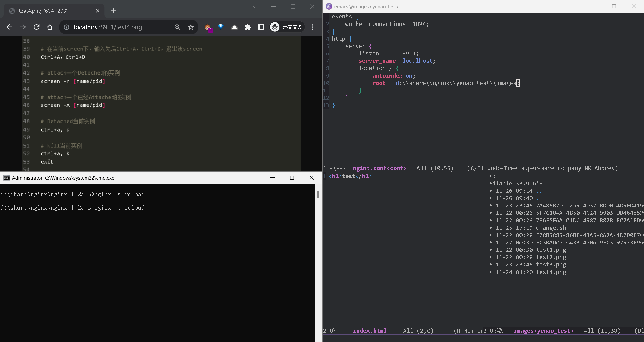
Task: Open the blue gem extension
Action: pyautogui.click(x=221, y=27)
